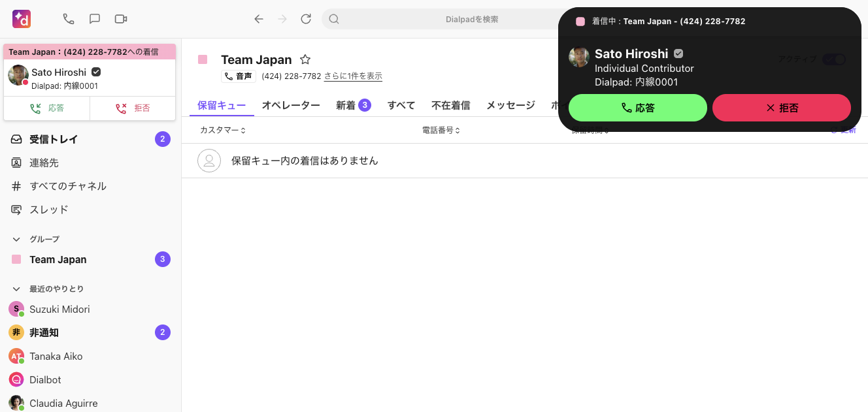The width and height of the screenshot is (868, 412).
Task: Click Suzuki Midori avatar icon
Action: [x=16, y=309]
